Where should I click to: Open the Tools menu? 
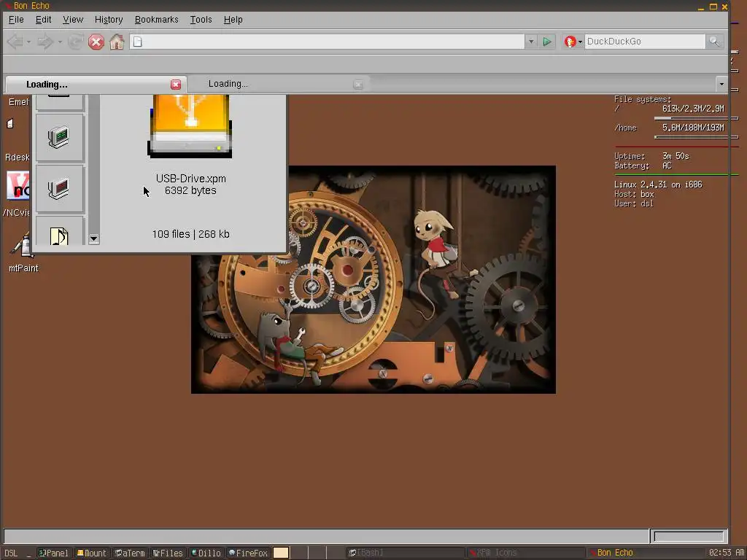[201, 20]
